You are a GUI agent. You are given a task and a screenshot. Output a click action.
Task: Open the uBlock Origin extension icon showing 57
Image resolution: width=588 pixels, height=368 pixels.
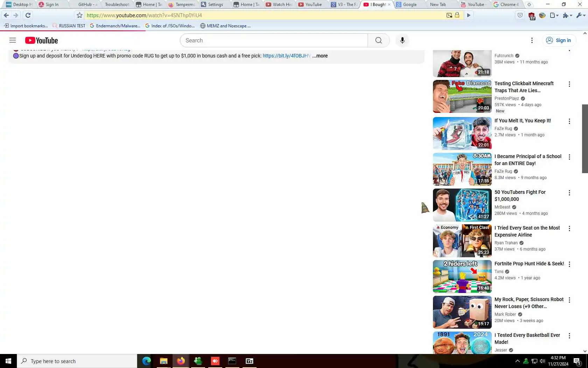(x=532, y=16)
